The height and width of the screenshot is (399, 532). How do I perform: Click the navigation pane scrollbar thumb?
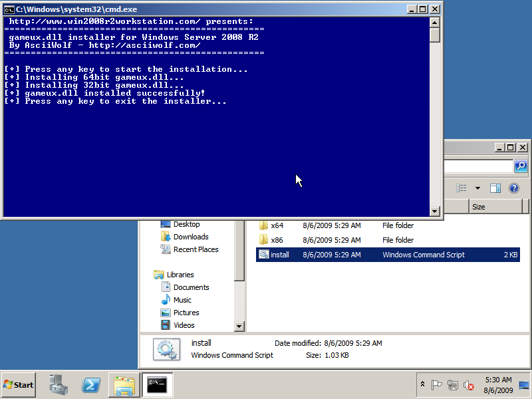click(239, 251)
